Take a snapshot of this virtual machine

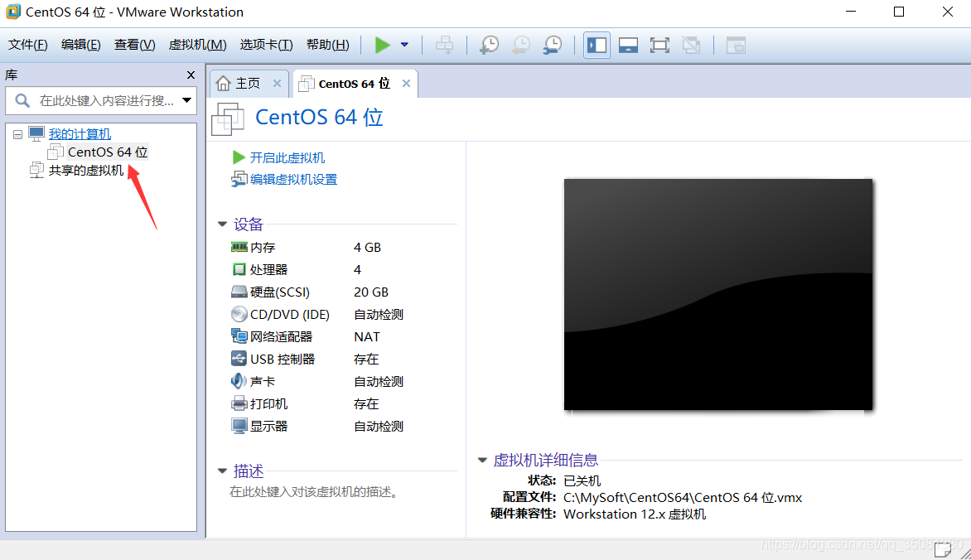tap(489, 45)
